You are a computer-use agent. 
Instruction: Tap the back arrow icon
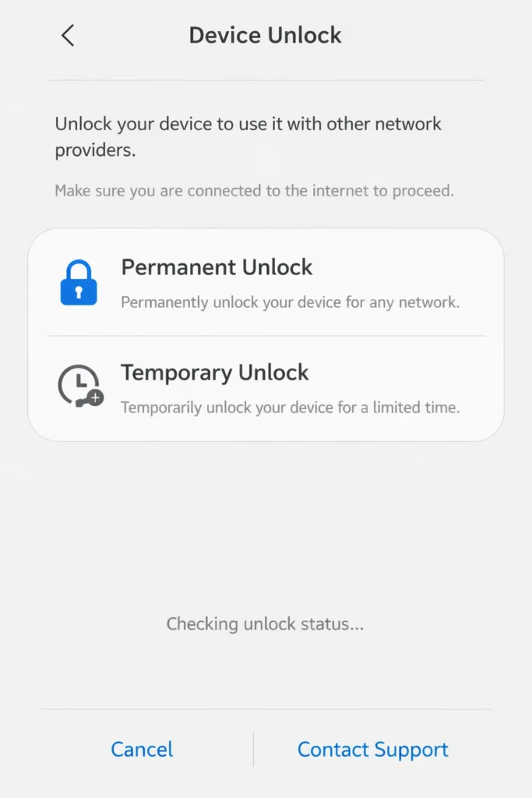pyautogui.click(x=68, y=35)
